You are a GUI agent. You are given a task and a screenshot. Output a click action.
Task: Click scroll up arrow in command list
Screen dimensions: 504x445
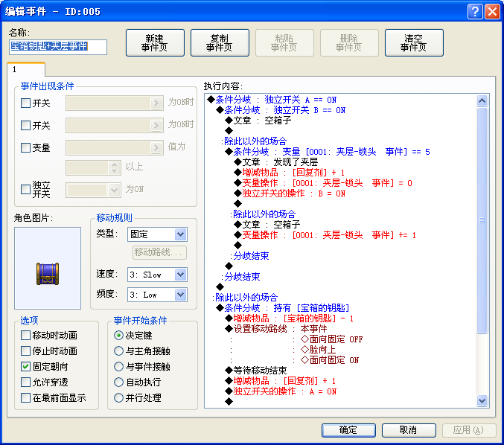[482, 101]
